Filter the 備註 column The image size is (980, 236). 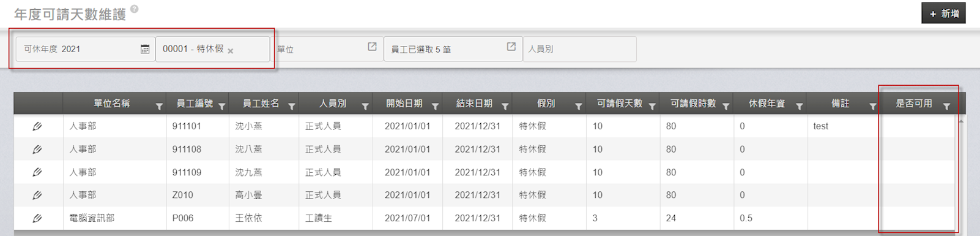point(873,107)
